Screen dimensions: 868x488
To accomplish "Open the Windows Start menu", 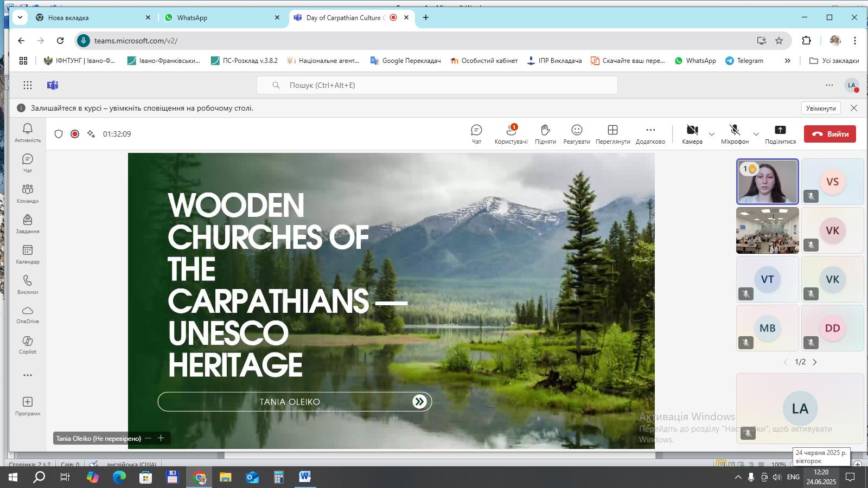I will point(12,477).
